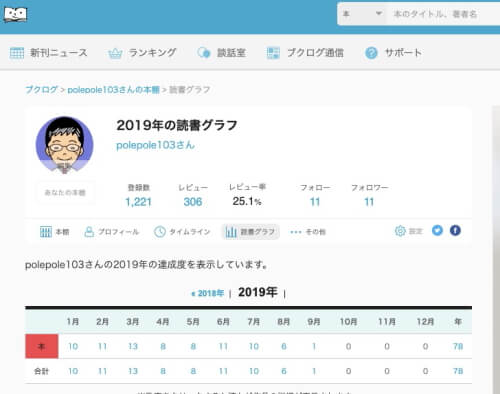
Task: Click the 談話室 chat bubble icon
Action: [204, 53]
